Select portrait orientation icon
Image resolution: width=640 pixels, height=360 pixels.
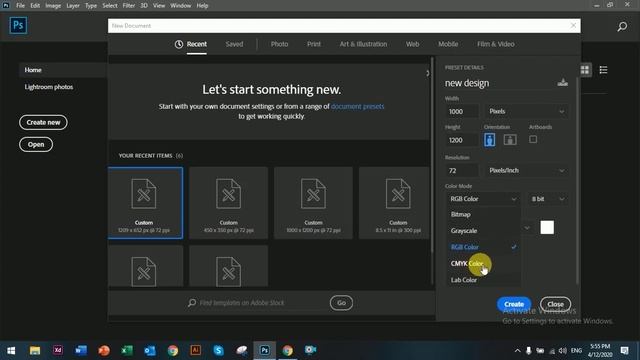489,140
